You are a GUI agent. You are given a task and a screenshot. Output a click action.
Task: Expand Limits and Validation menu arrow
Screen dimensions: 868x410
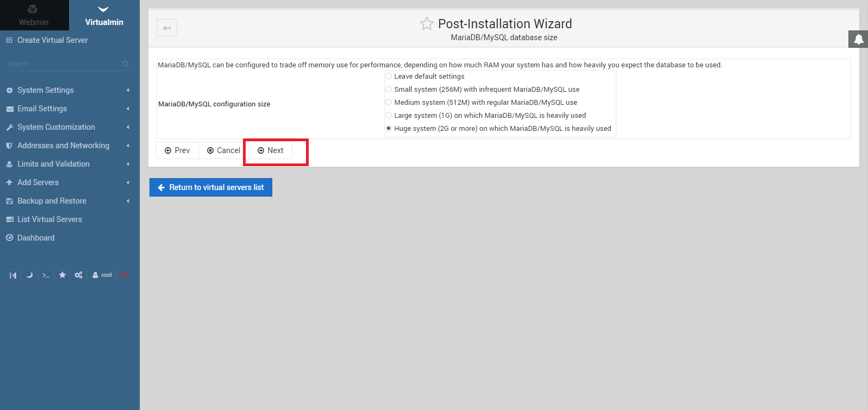(128, 164)
